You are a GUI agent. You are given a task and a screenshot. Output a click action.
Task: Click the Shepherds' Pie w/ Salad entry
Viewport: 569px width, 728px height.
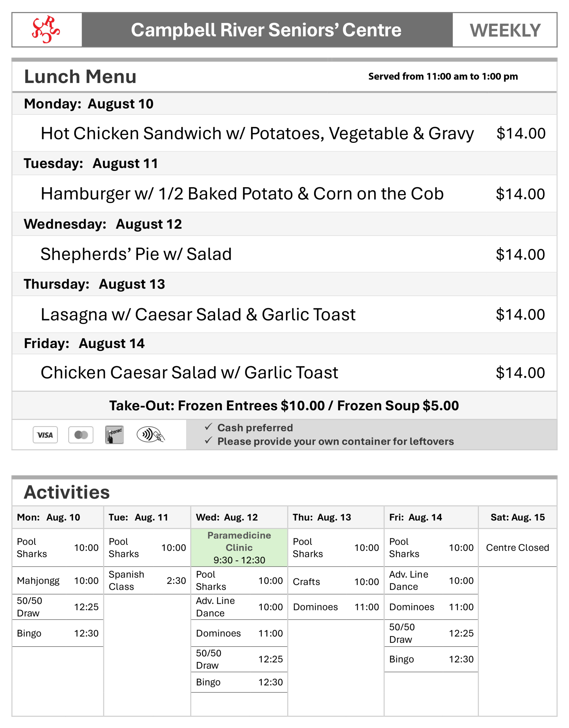click(x=136, y=254)
